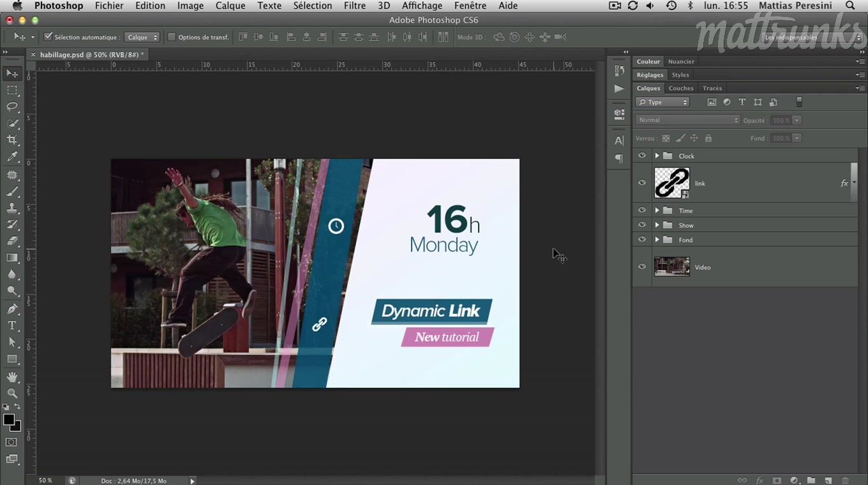Select the Hand tool
This screenshot has height=485, width=868.
(12, 377)
